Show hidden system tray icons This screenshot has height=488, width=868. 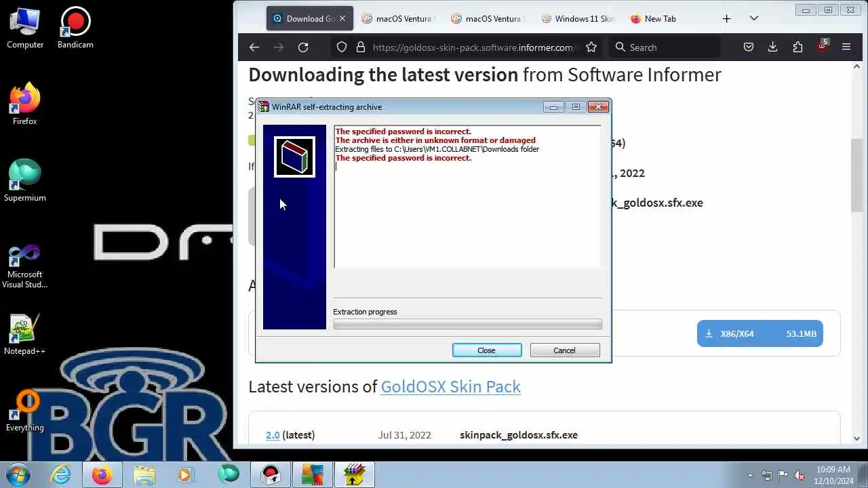point(750,475)
